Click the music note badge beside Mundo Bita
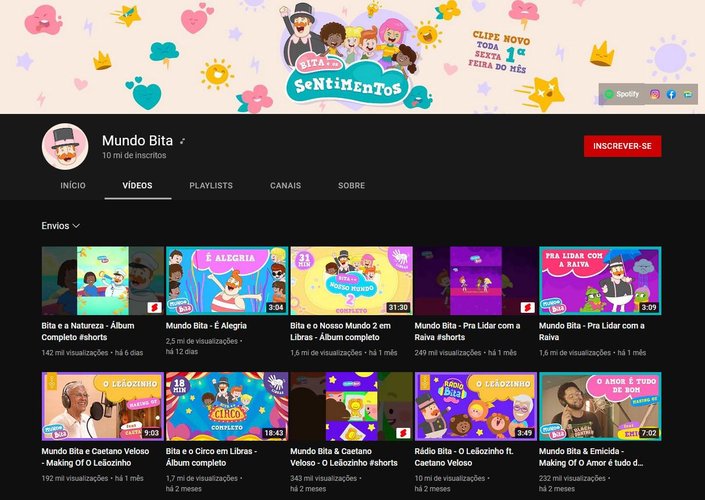The height and width of the screenshot is (500, 705). (182, 141)
